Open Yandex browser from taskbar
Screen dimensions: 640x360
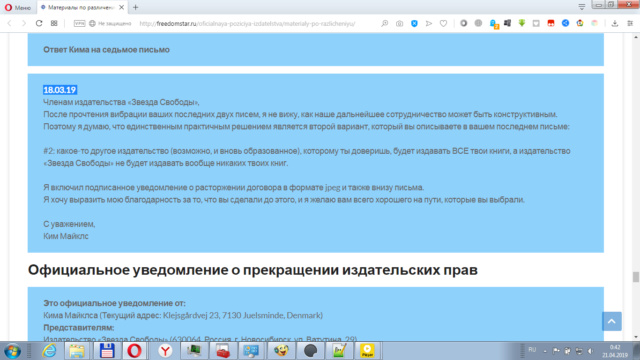click(165, 351)
